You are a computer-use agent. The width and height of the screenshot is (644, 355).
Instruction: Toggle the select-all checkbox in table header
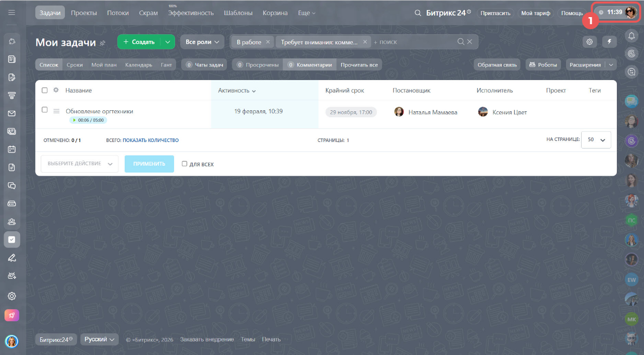click(45, 90)
